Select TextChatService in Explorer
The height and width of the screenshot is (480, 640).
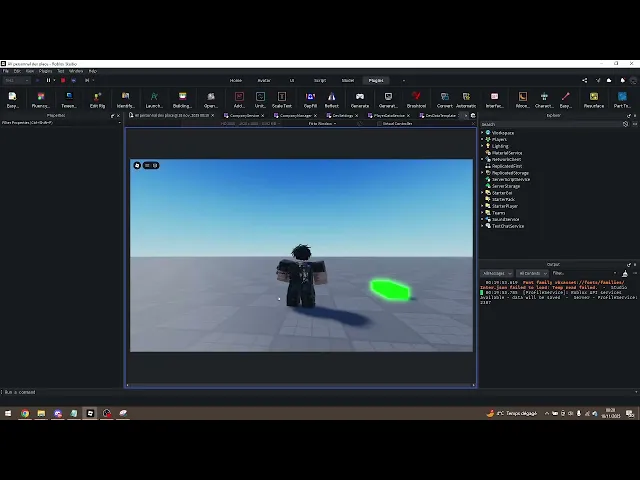(508, 226)
